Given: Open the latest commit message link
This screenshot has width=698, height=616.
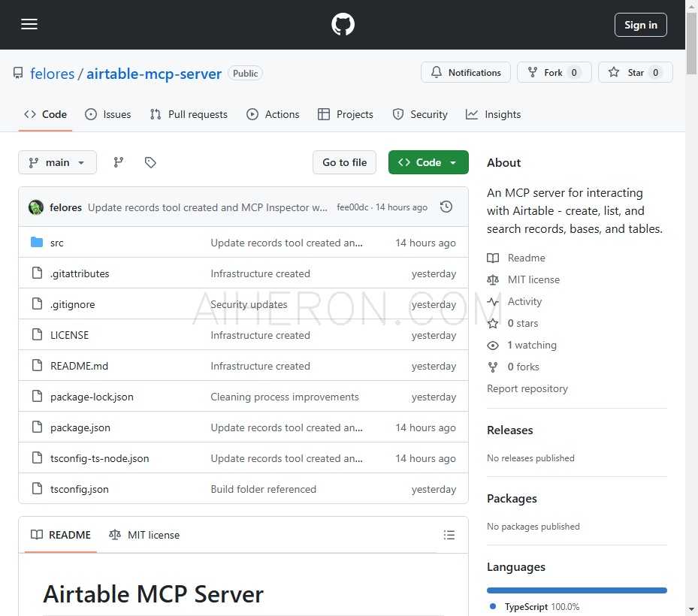Looking at the screenshot, I should tap(207, 207).
